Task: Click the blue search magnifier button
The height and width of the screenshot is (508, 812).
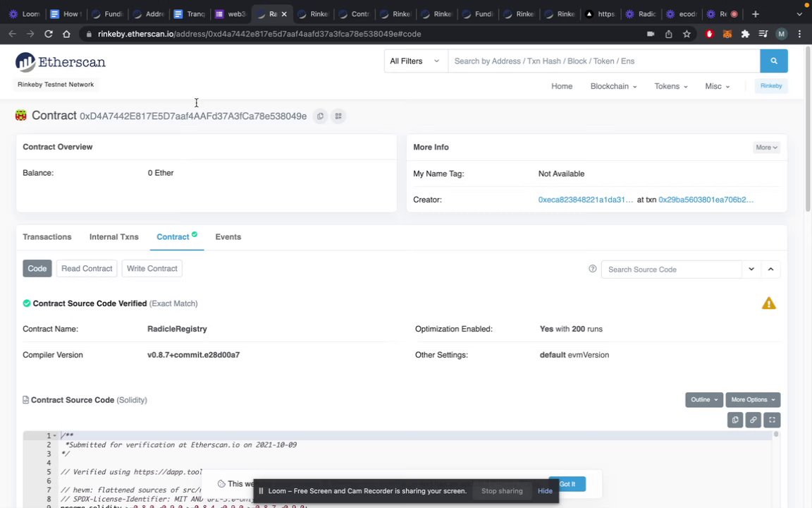Action: [774, 61]
